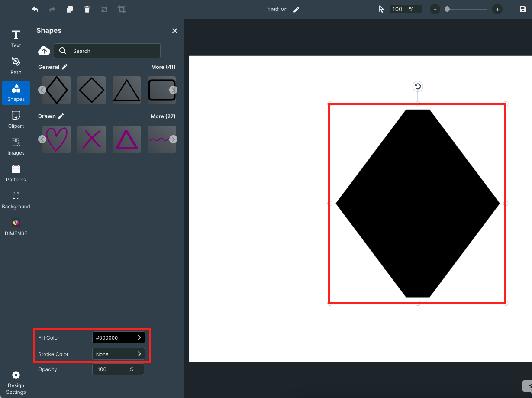532x398 pixels.
Task: Add the square diamond shape from General
Action: pos(92,90)
